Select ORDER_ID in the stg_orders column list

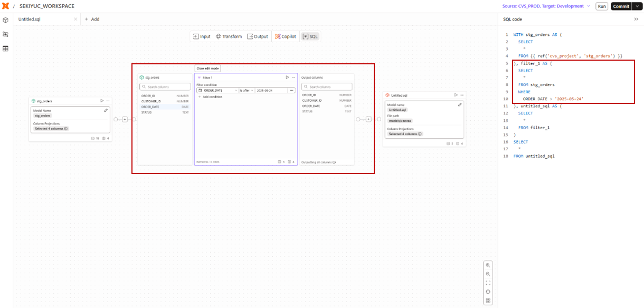165,95
